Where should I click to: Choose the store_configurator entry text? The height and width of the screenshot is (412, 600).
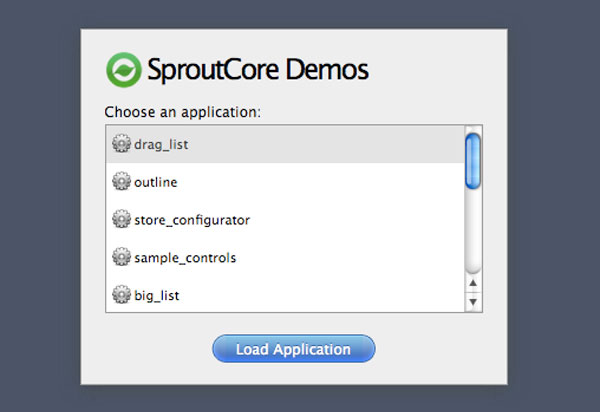point(192,220)
